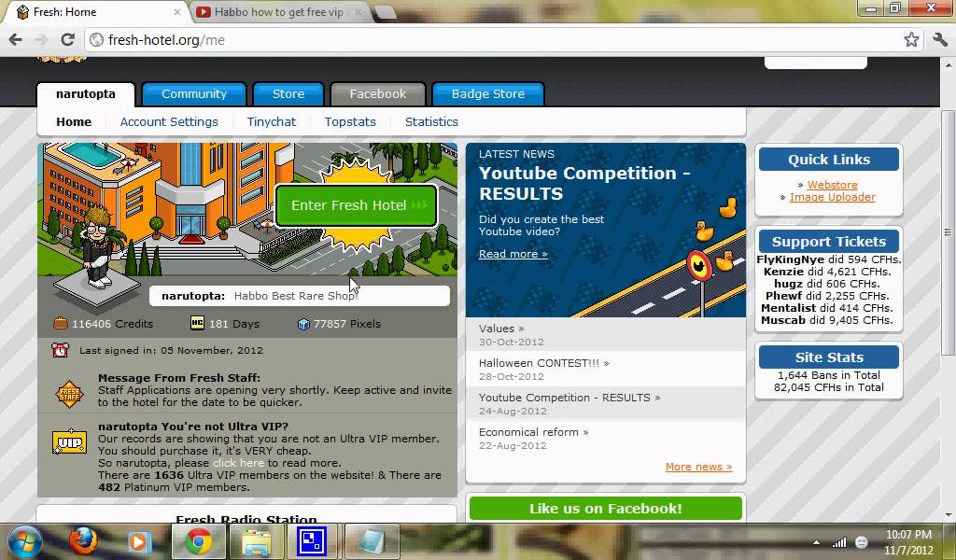The image size is (956, 560).
Task: Bookmark this page with star icon
Action: pyautogui.click(x=911, y=39)
